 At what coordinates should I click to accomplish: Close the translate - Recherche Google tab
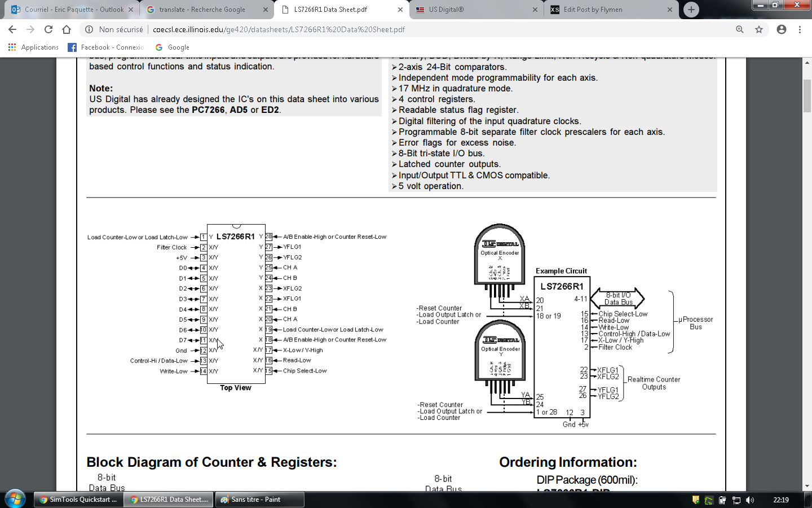click(x=266, y=10)
